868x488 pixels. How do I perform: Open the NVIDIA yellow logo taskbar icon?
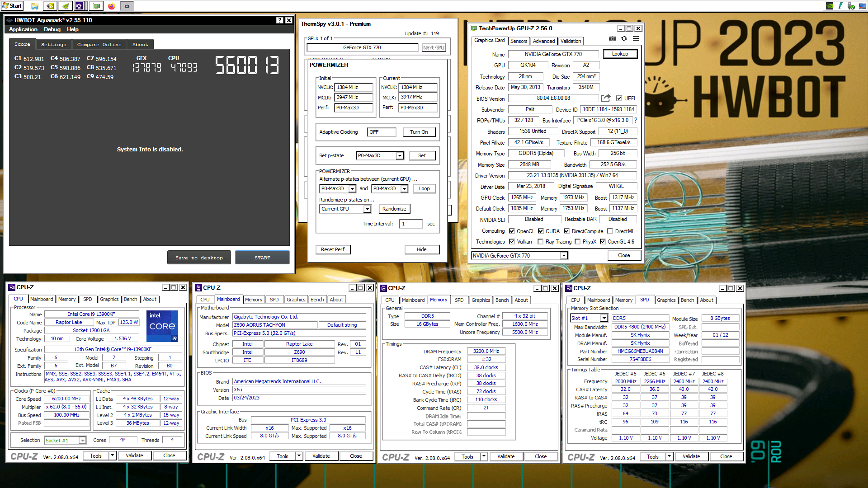[x=50, y=6]
